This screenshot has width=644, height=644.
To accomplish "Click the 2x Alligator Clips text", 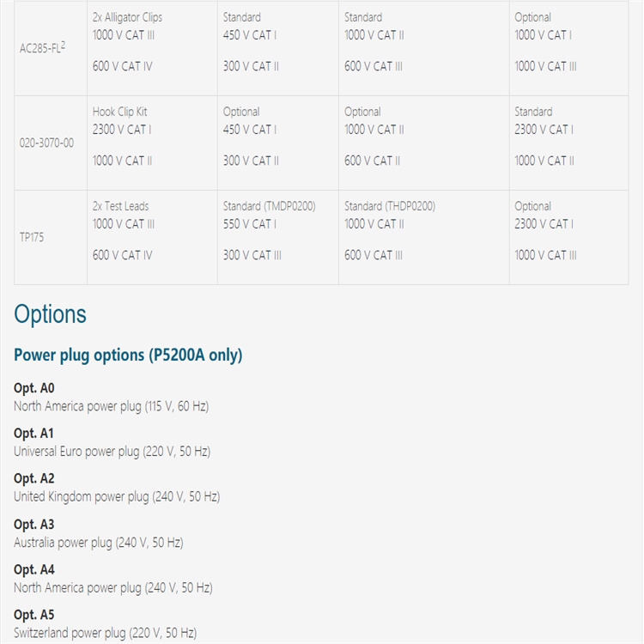I will (127, 17).
